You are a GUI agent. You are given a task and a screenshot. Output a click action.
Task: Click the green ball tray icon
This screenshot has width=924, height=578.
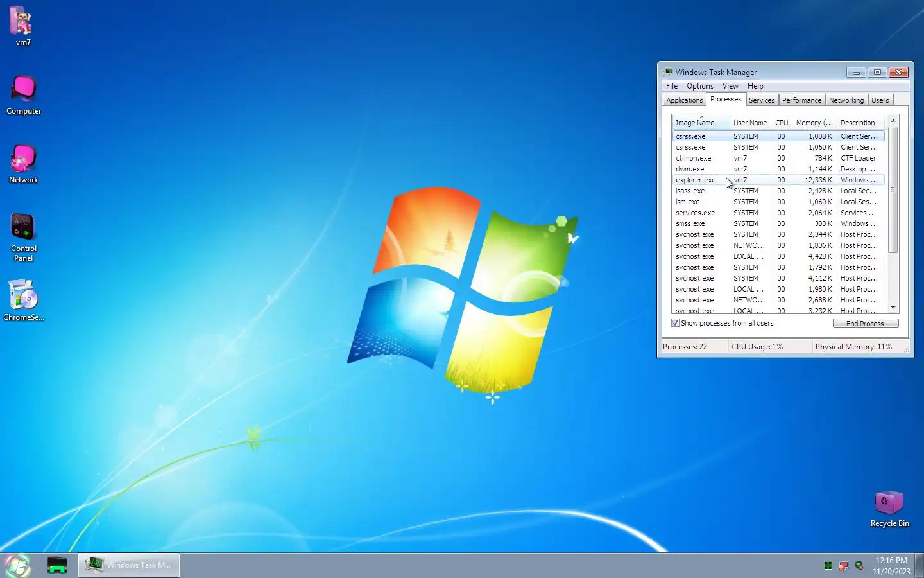(x=859, y=566)
